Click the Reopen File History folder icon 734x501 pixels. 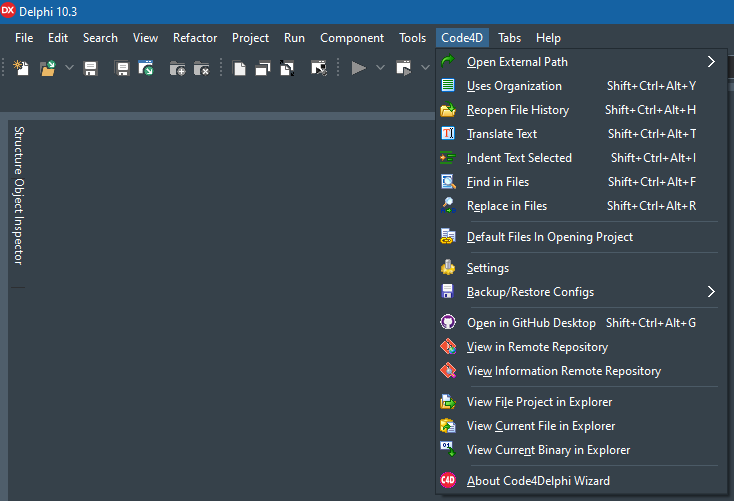click(448, 110)
